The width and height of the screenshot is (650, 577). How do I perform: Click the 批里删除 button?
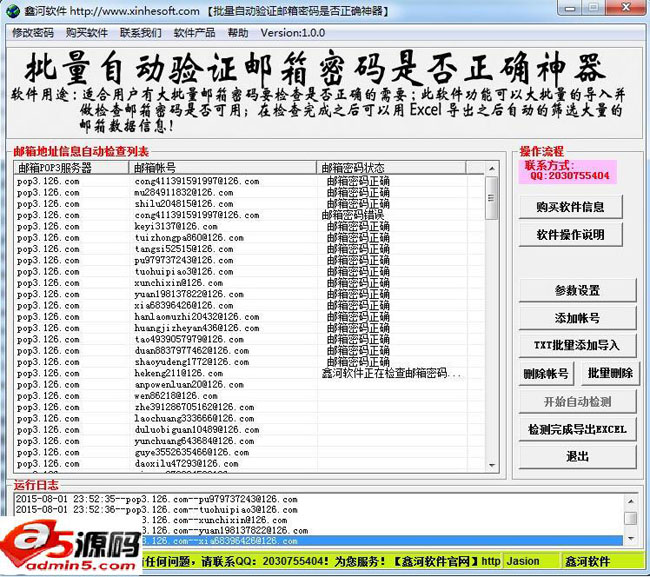[610, 373]
